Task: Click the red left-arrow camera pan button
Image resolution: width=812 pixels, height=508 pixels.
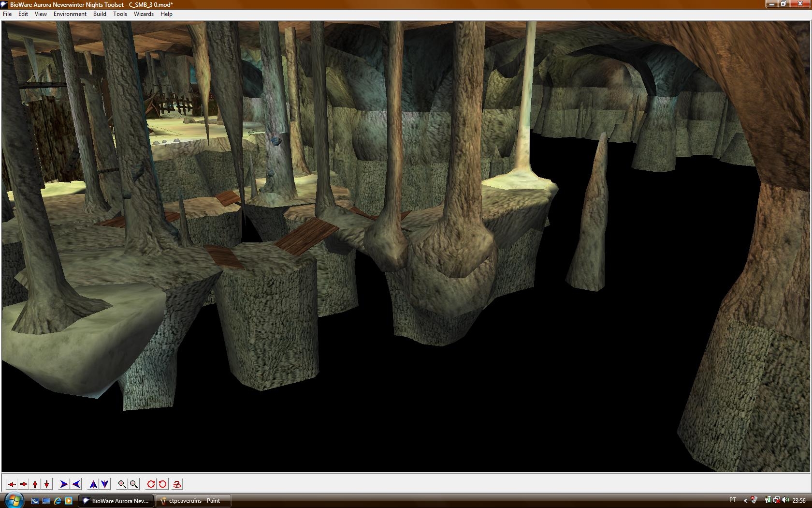Action: (12, 484)
